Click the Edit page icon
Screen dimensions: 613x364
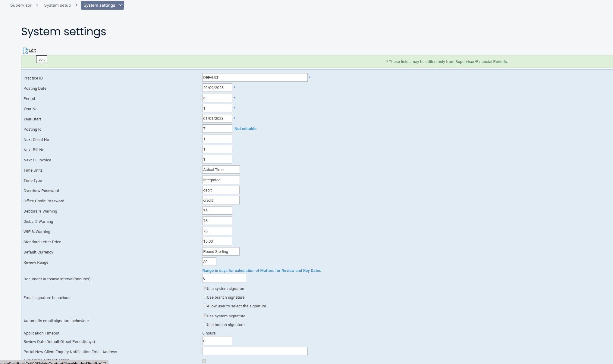pyautogui.click(x=25, y=50)
